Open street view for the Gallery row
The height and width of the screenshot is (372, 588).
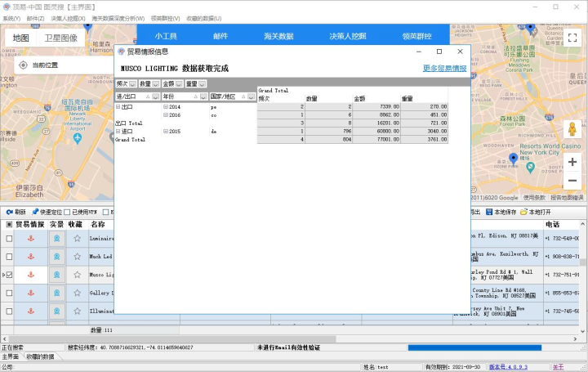click(x=56, y=293)
